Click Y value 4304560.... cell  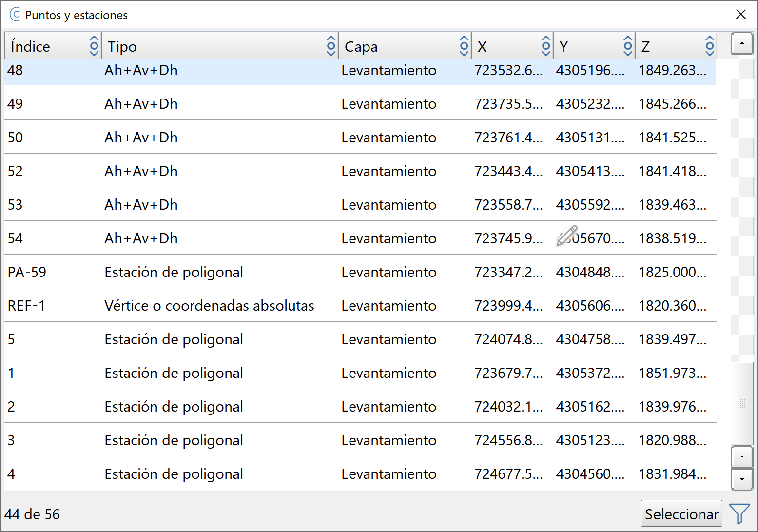[x=594, y=473]
